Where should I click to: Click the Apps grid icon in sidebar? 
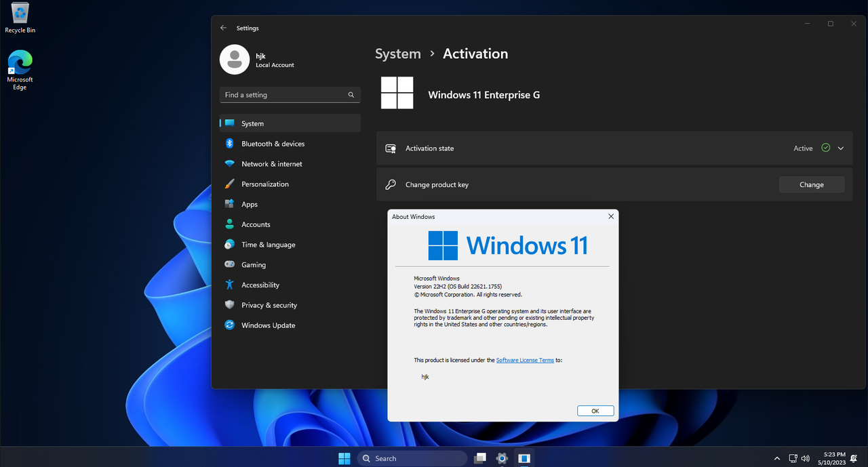(x=229, y=204)
